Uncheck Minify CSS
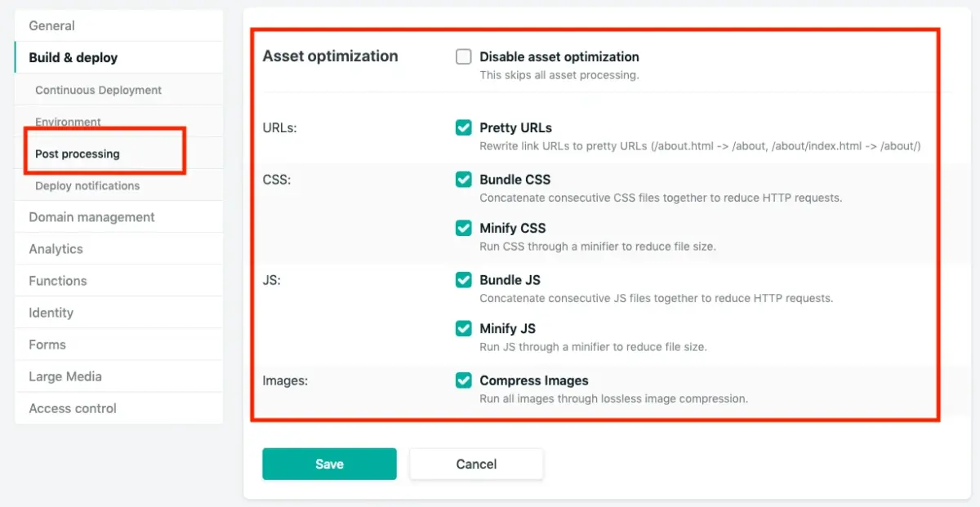The image size is (980, 507). coord(463,228)
